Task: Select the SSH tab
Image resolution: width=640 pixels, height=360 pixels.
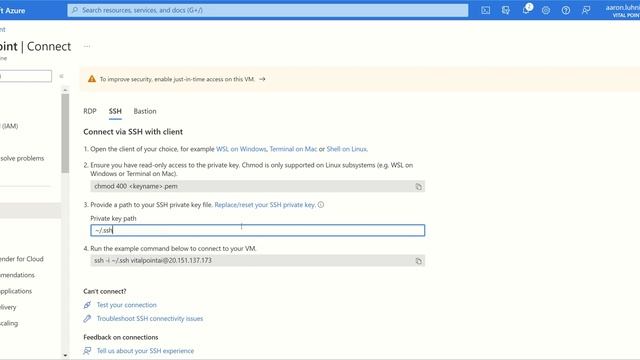Action: pos(115,111)
